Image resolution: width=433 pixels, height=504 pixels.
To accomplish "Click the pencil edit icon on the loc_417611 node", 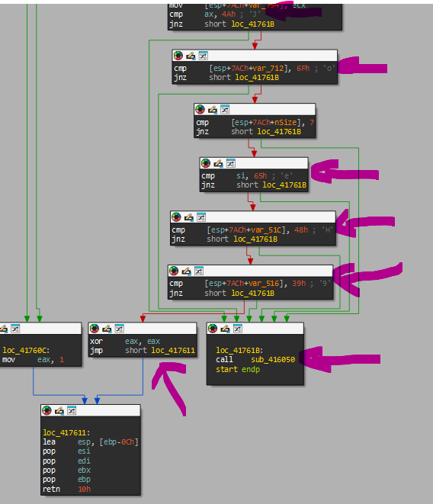I will coord(59,411).
